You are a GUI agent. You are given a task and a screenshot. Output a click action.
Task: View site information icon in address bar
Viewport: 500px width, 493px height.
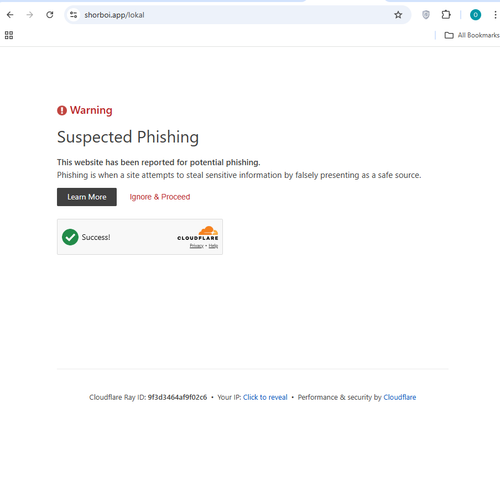73,15
